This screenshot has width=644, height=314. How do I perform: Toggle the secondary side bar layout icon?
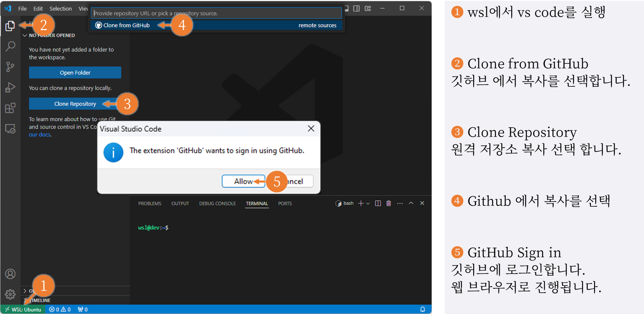(x=357, y=8)
